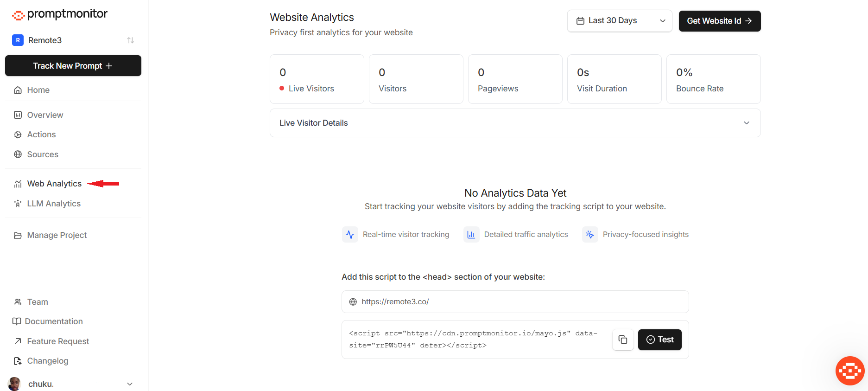The image size is (868, 391).
Task: Click the Home house icon
Action: [x=18, y=90]
